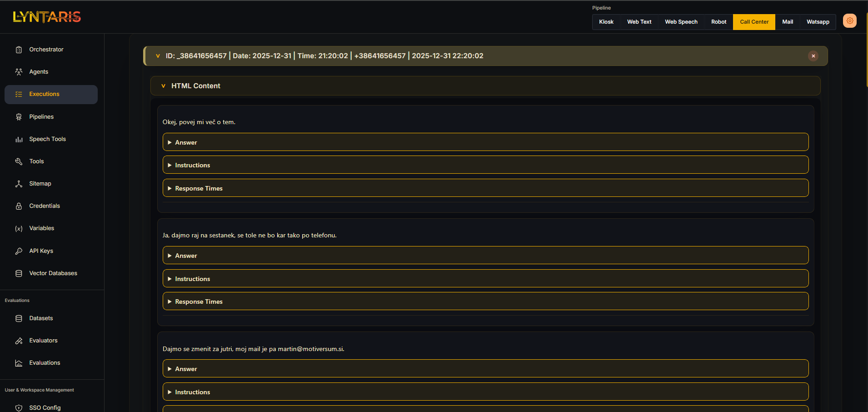
Task: Close the execution details panel
Action: pyautogui.click(x=813, y=56)
